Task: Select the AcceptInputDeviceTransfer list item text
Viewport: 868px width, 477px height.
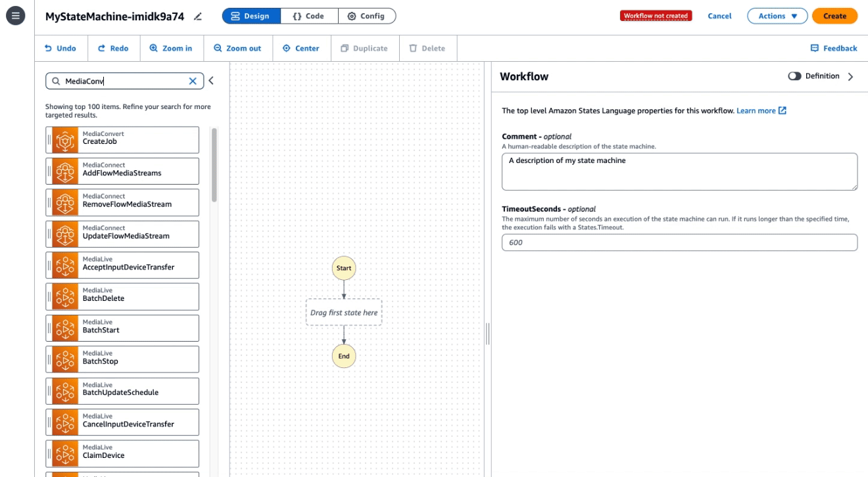Action: point(129,267)
